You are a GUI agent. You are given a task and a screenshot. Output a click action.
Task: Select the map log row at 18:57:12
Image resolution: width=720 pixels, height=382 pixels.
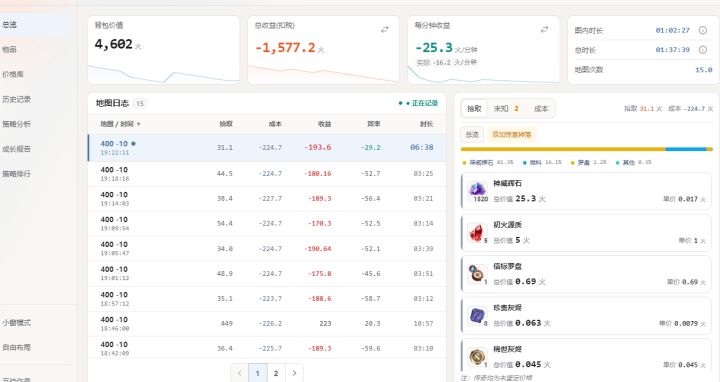tap(267, 298)
